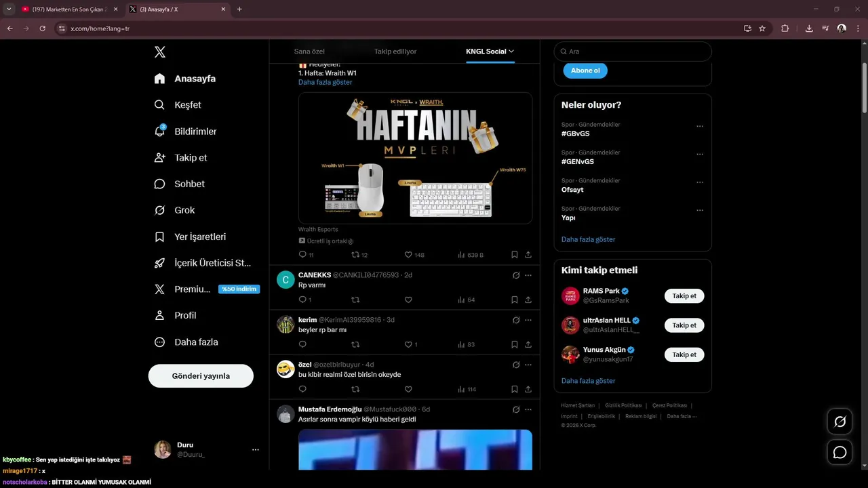
Task: Open Grok from sidebar
Action: 175,210
